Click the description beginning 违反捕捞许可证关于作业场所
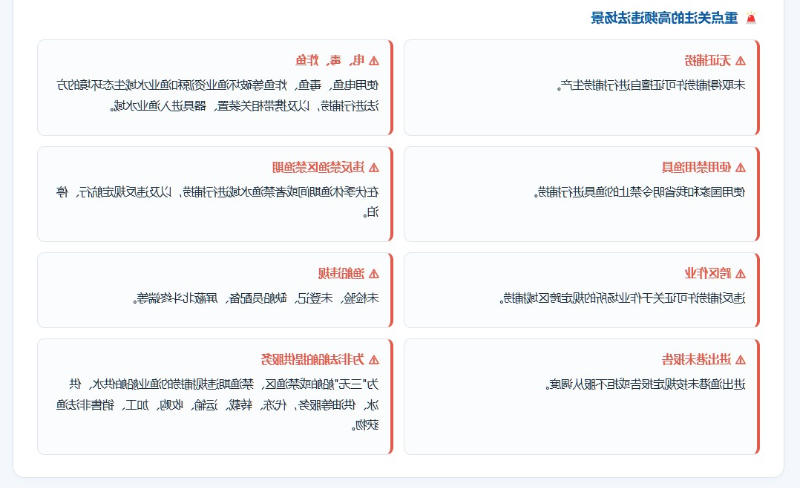This screenshot has width=800, height=488. pyautogui.click(x=622, y=298)
